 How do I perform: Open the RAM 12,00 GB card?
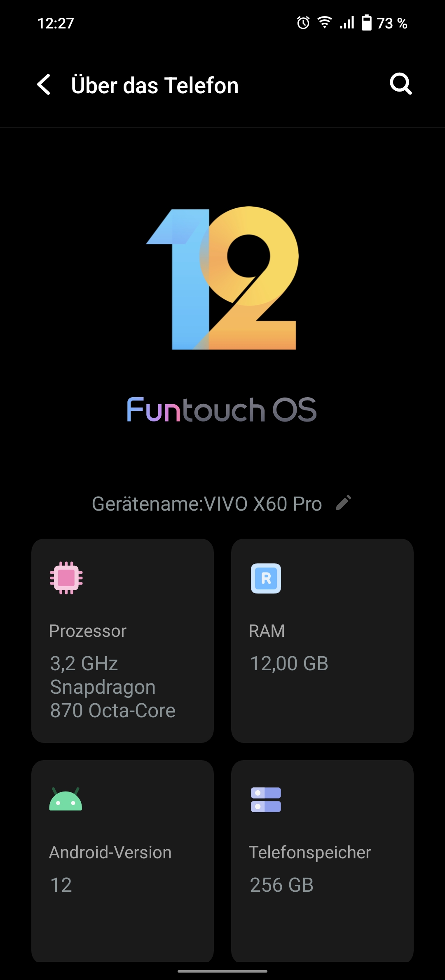point(322,641)
